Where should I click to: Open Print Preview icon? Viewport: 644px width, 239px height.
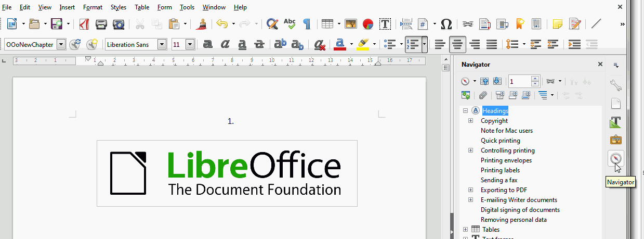[119, 24]
